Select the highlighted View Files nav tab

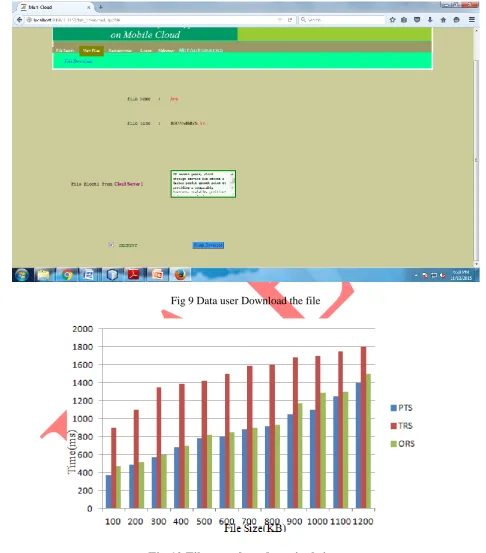[x=91, y=51]
